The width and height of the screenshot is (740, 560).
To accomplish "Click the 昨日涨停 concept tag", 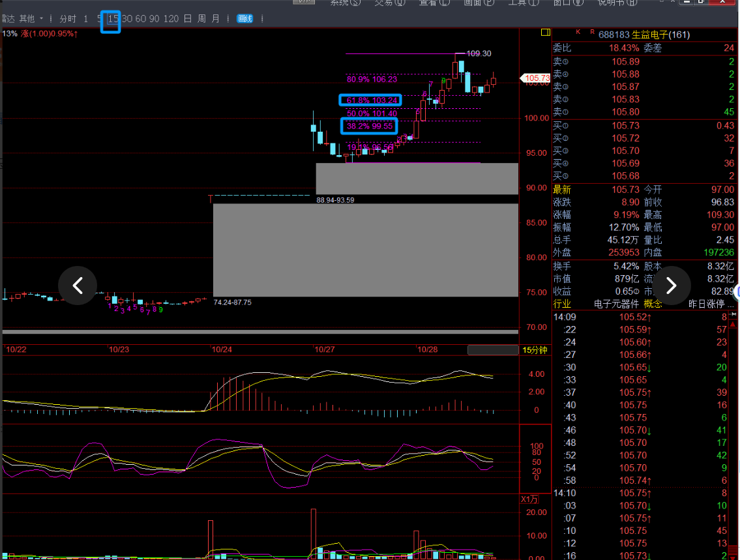I will point(707,304).
